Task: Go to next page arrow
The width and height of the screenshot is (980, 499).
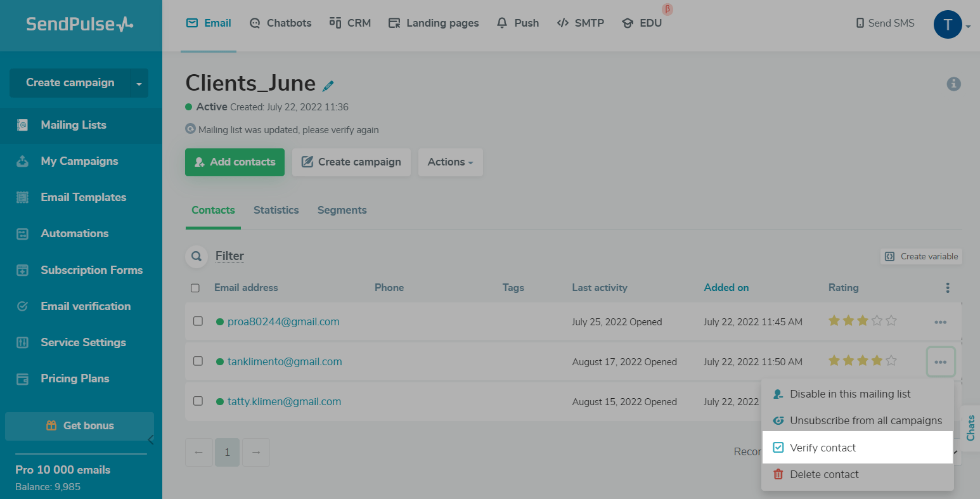Action: click(256, 453)
